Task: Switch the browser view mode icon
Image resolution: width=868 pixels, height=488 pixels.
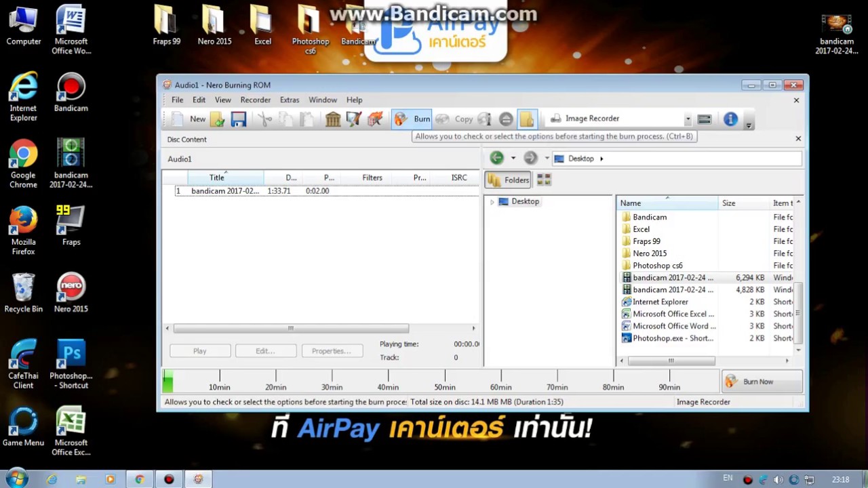Action: (x=544, y=180)
